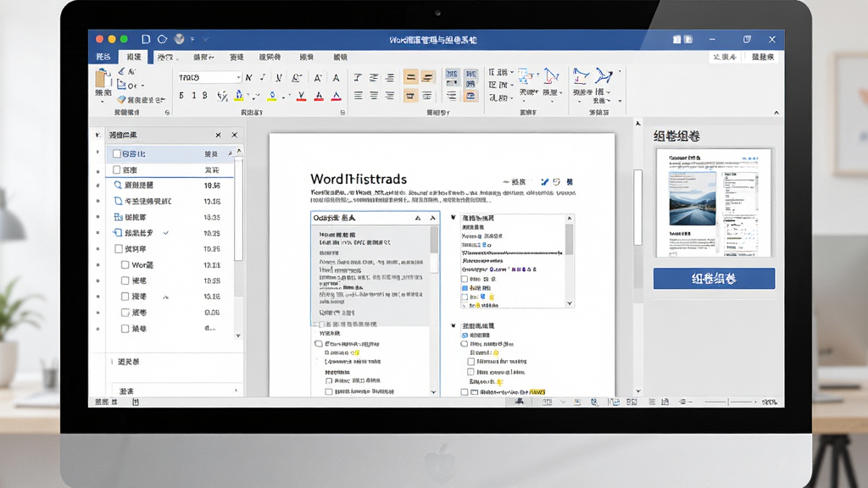Screen dimensions: 868x488
Task: Click the top-right white button next to the share button
Action: 725,57
